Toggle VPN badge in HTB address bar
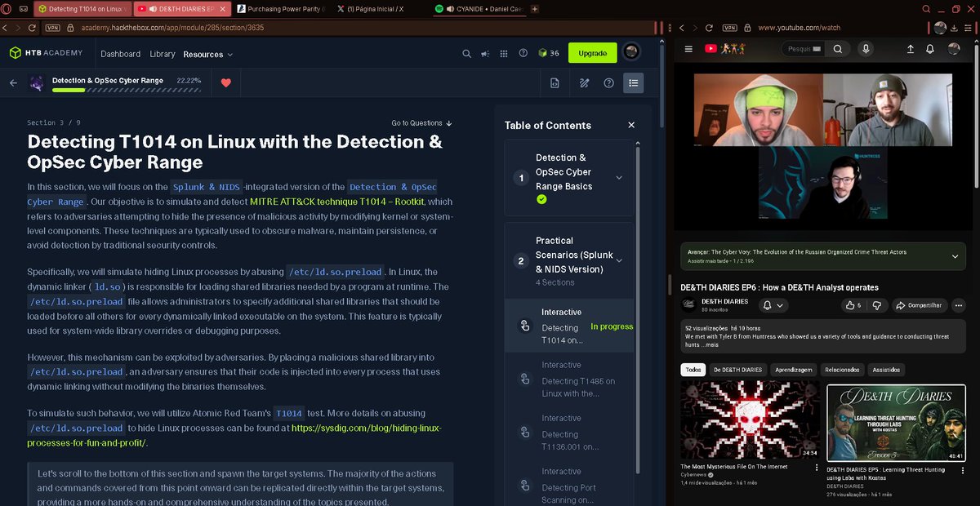This screenshot has height=506, width=980. pyautogui.click(x=54, y=28)
